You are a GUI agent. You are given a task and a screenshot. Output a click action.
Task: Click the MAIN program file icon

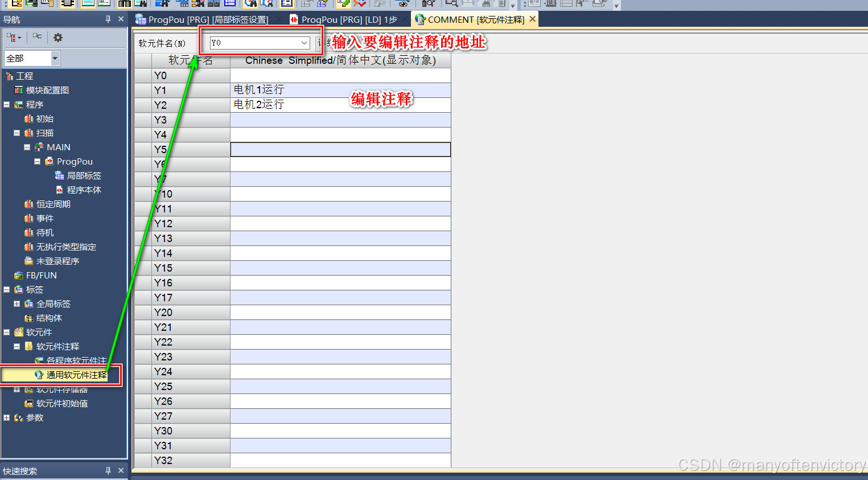pyautogui.click(x=39, y=147)
